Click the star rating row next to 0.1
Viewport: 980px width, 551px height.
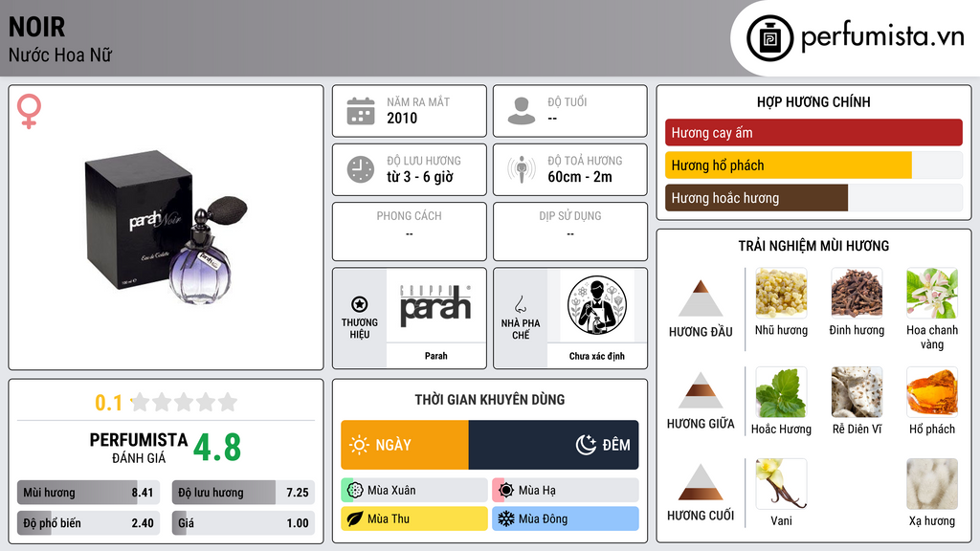point(184,403)
